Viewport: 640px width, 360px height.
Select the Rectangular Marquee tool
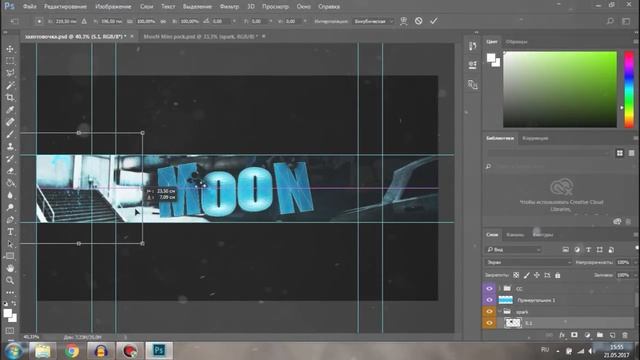point(10,61)
